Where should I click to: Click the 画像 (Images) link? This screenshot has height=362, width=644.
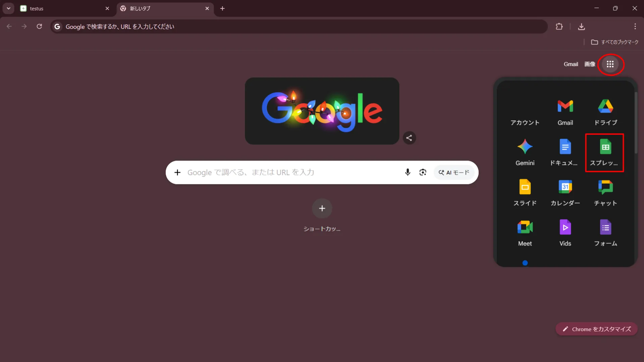[590, 64]
